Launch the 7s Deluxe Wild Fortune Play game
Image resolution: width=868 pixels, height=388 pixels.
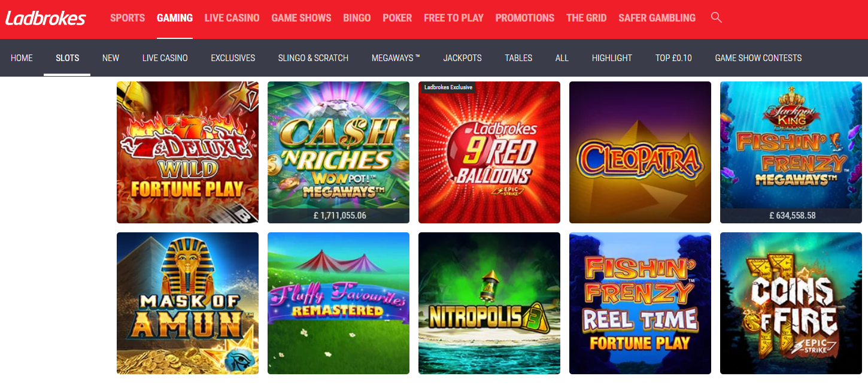click(x=187, y=152)
